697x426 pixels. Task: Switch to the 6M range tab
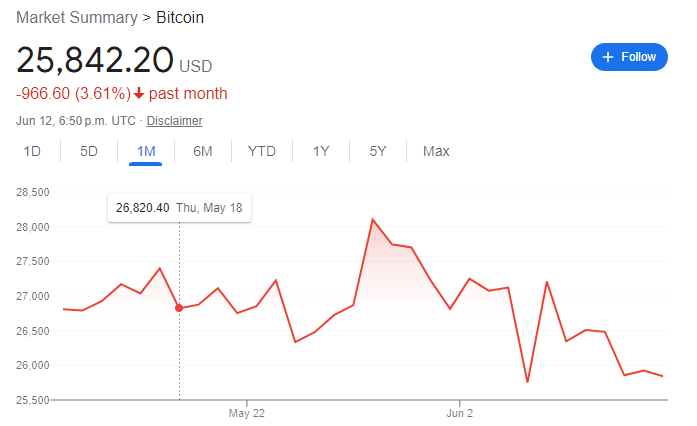(x=202, y=151)
